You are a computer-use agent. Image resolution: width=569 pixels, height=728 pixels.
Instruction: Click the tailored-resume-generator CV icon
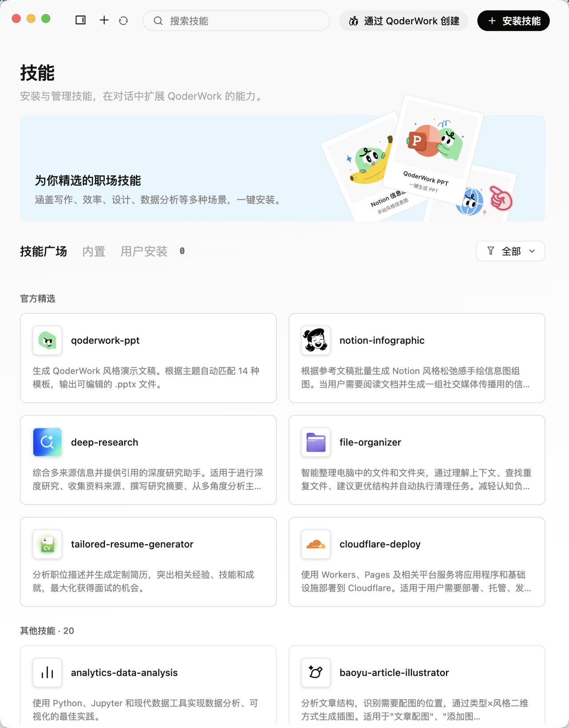pyautogui.click(x=47, y=544)
